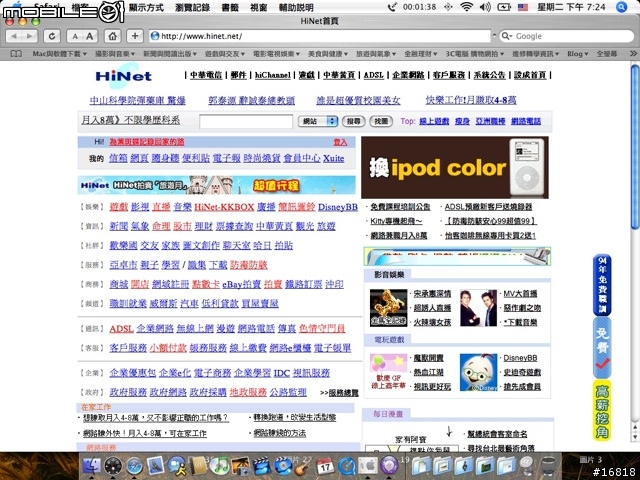Open the Trash in the dock

click(548, 466)
